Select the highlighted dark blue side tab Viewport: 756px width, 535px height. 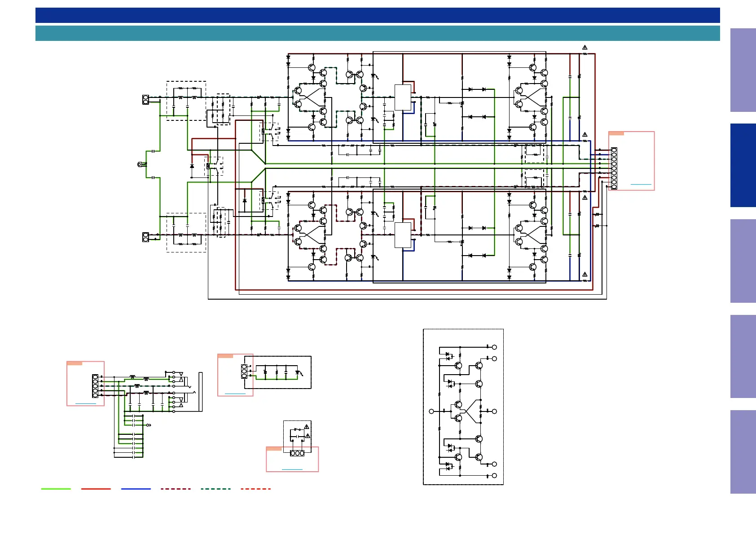point(743,165)
